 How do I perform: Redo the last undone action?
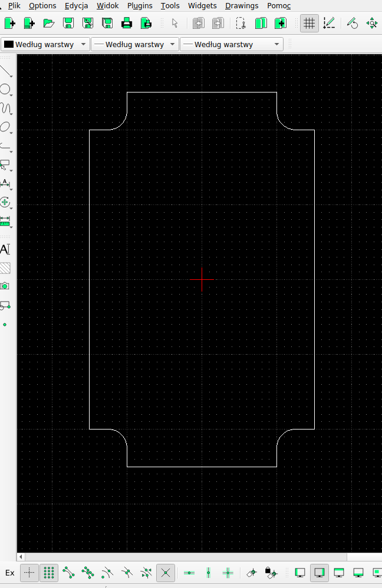218,23
